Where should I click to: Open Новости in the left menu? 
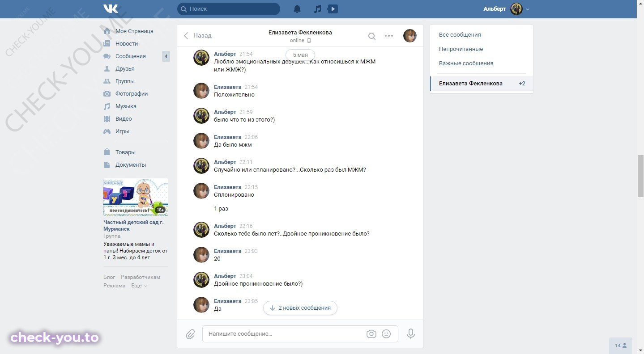click(x=127, y=44)
